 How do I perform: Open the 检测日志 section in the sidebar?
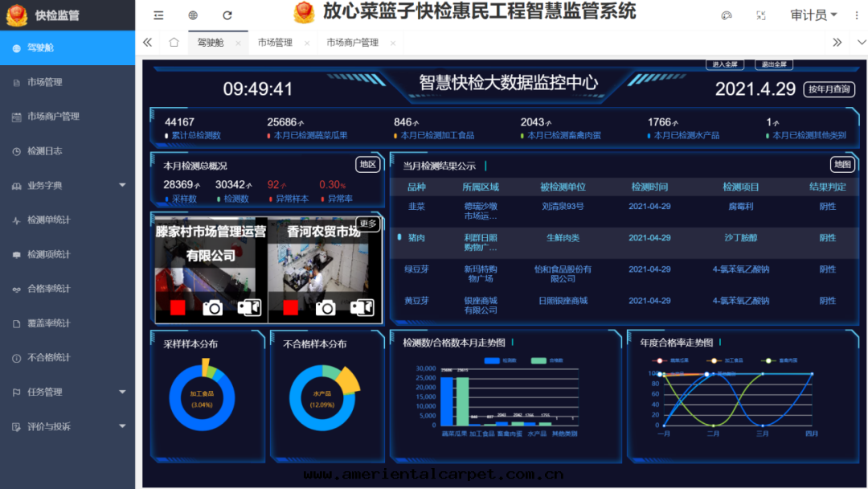coord(44,150)
